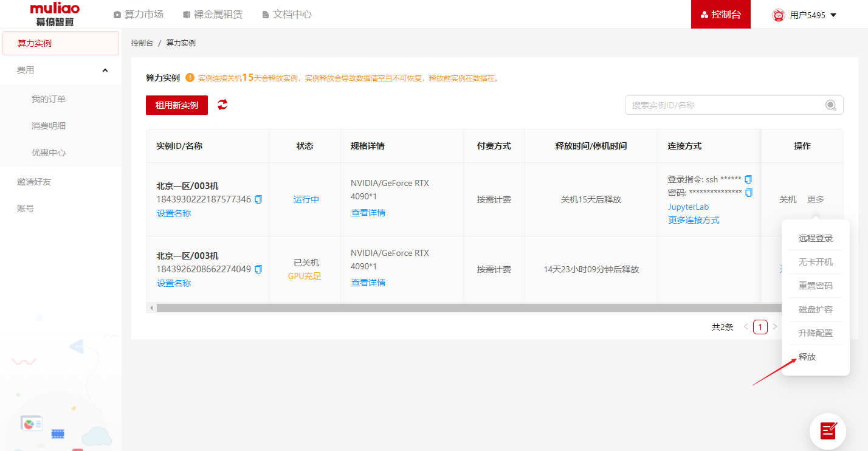Focus the instance ID/name search field
Screen dimensions: 868x451
723,105
